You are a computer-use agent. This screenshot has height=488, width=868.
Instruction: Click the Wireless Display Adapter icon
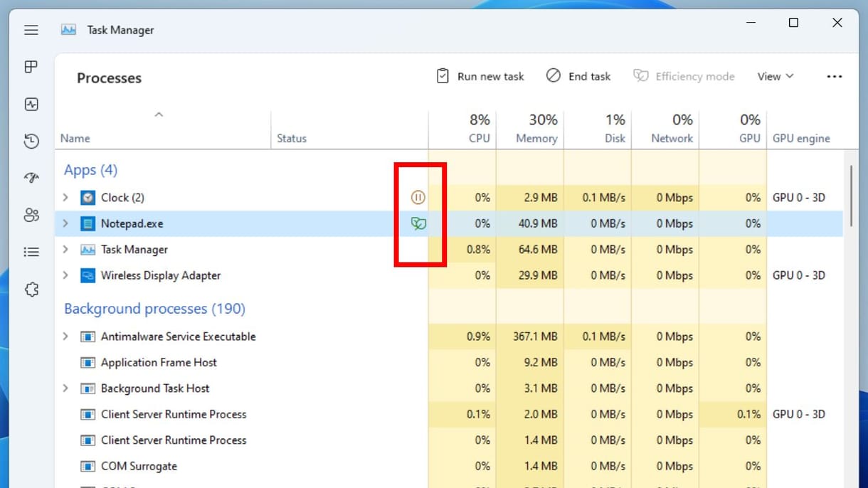click(88, 275)
